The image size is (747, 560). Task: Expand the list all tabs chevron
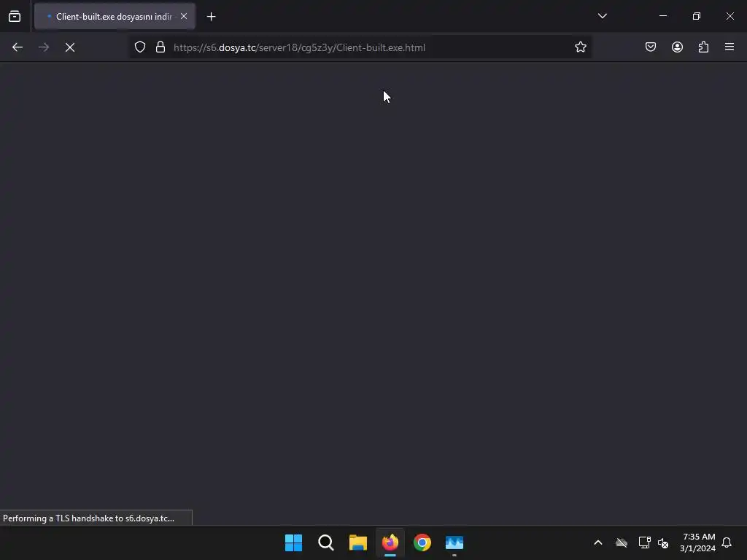pyautogui.click(x=602, y=16)
